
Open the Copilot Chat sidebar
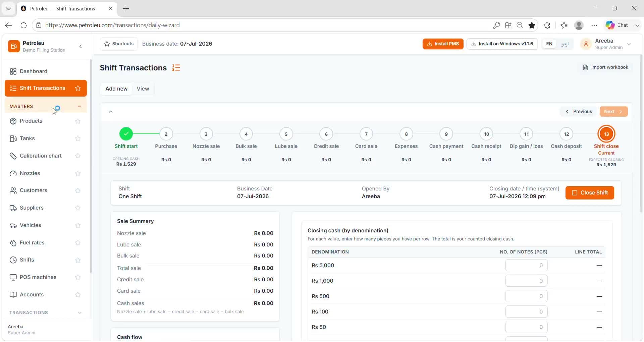coord(617,25)
